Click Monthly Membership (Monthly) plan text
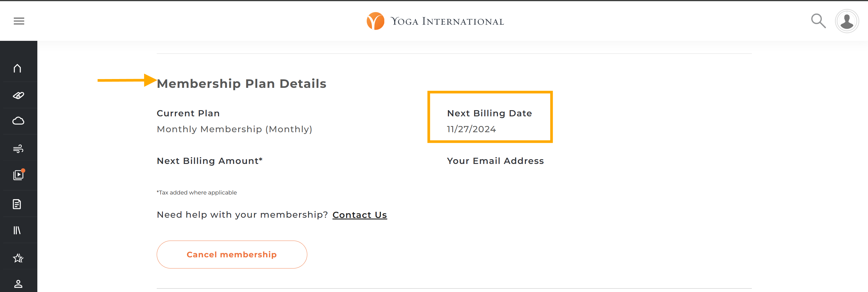 pyautogui.click(x=235, y=129)
